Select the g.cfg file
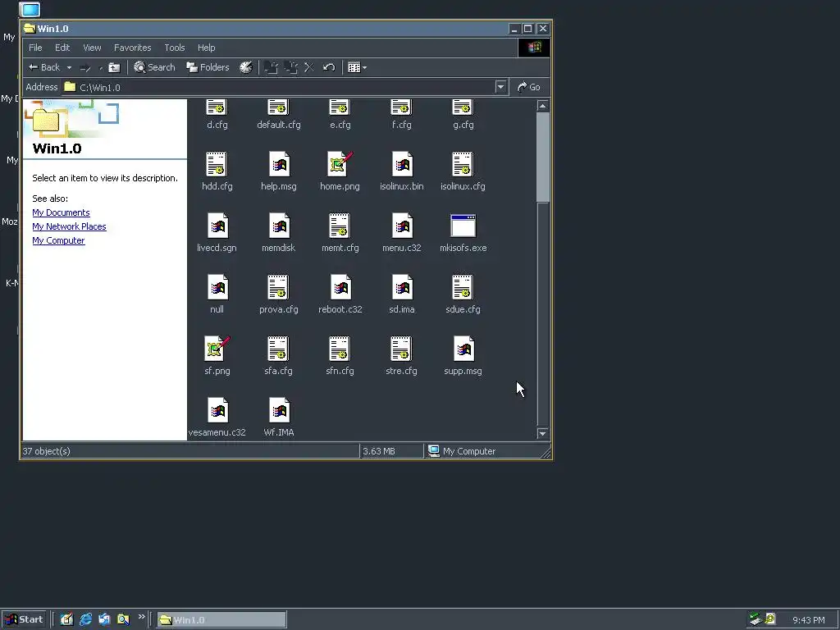The width and height of the screenshot is (840, 630). (463, 115)
